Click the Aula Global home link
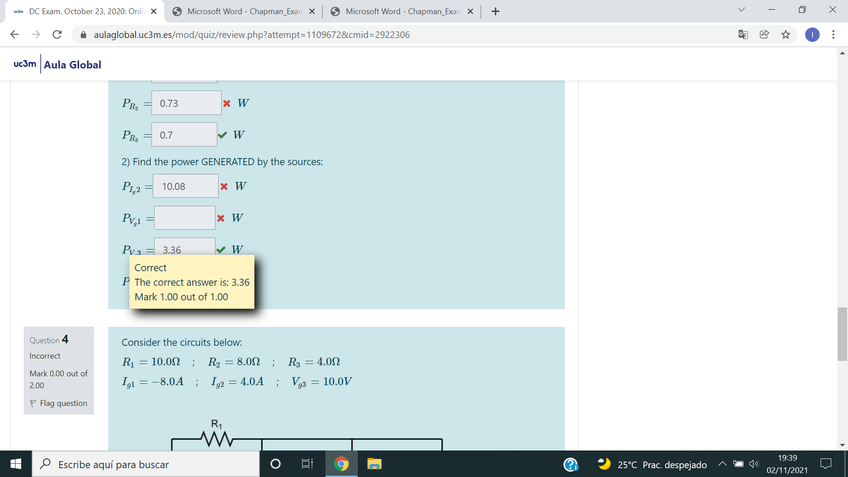The width and height of the screenshot is (848, 477). 71,65
